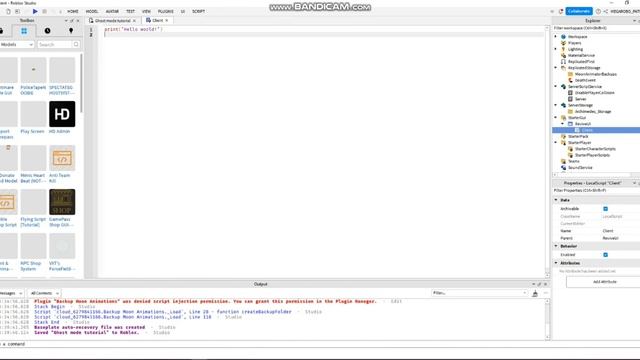The height and width of the screenshot is (360, 640).
Task: Collapse the ServerStorage tree node
Action: point(556,105)
